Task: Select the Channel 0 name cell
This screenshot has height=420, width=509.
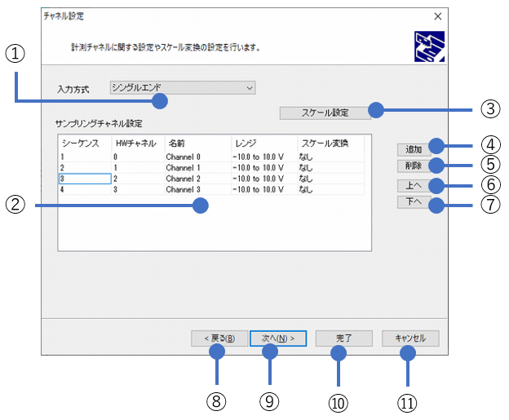Action: tap(183, 155)
